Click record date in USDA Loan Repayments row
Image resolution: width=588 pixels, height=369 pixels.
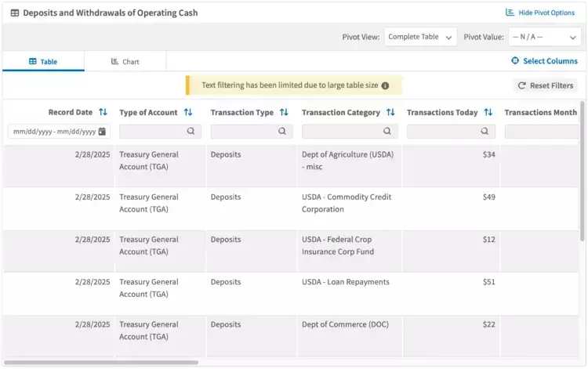[93, 282]
